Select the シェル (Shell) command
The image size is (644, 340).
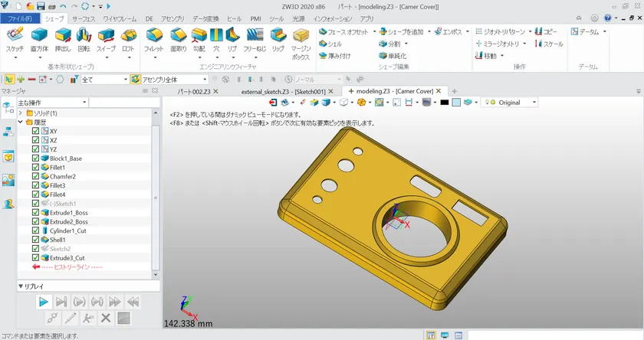pyautogui.click(x=330, y=44)
